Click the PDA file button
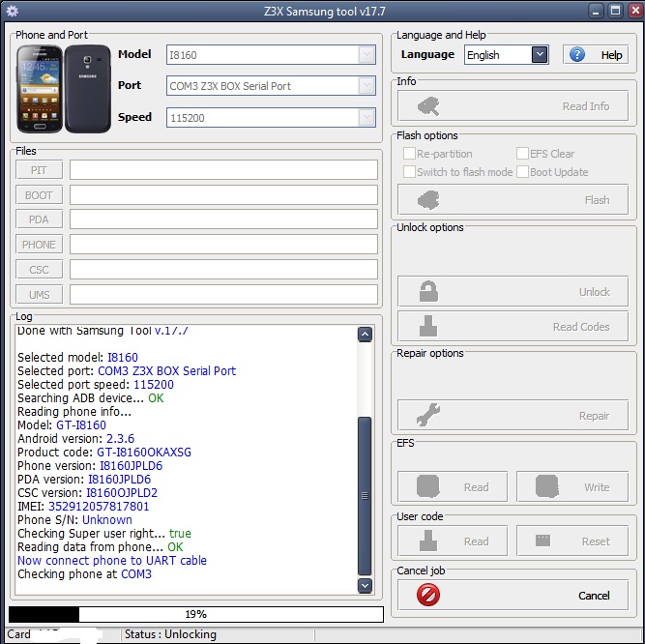The width and height of the screenshot is (645, 644). [39, 220]
